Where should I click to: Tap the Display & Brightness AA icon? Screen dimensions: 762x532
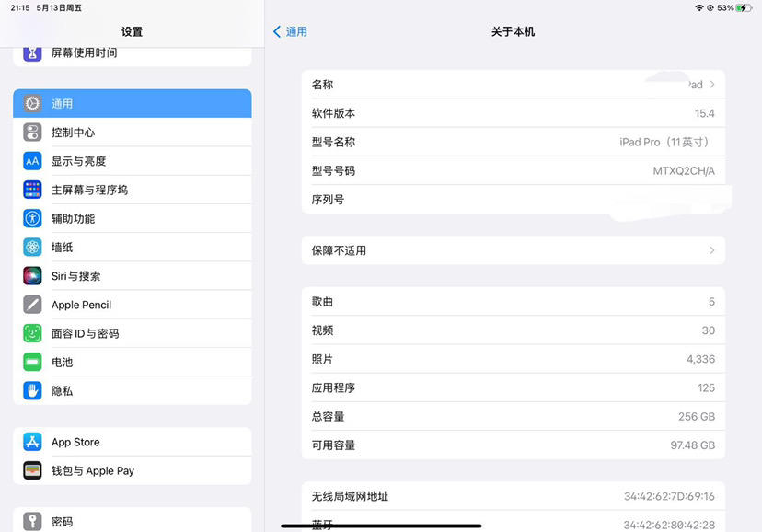tap(32, 161)
